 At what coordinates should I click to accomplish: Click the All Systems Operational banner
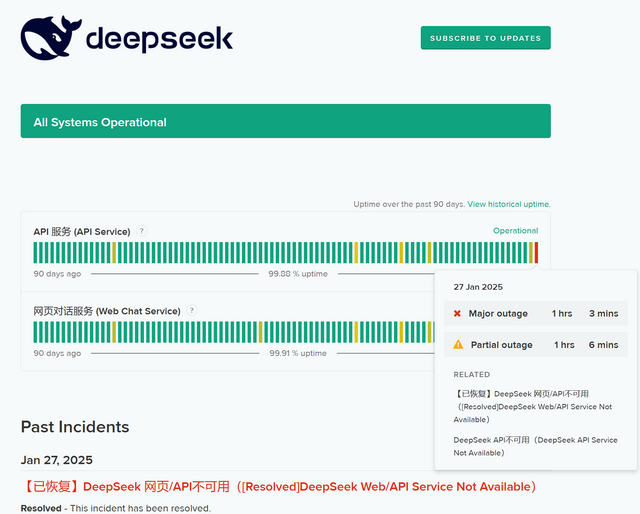(286, 121)
